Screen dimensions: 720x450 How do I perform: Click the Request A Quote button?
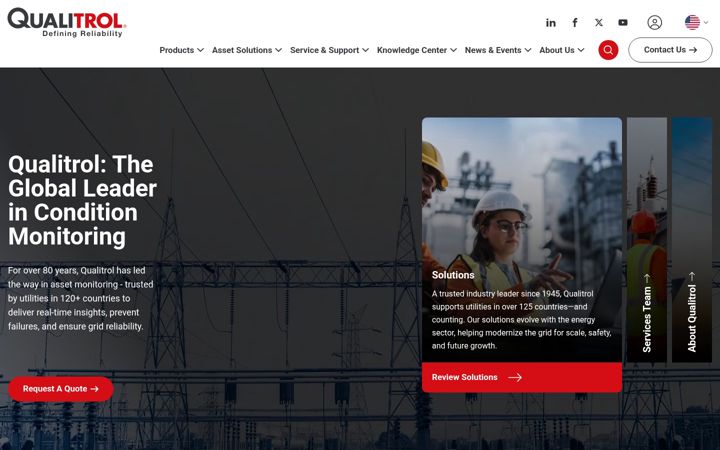point(61,389)
